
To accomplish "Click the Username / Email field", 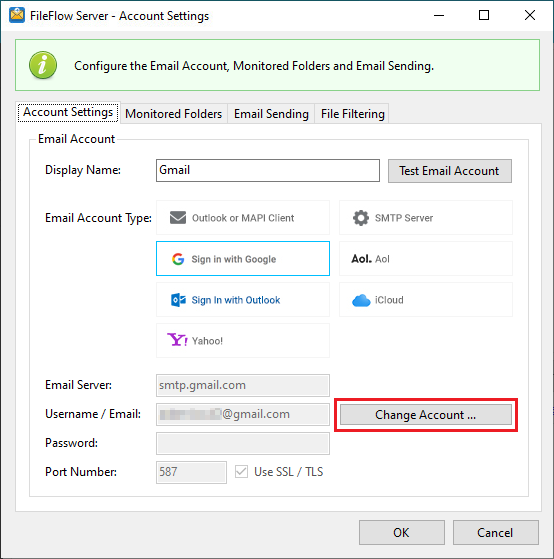I will [243, 414].
